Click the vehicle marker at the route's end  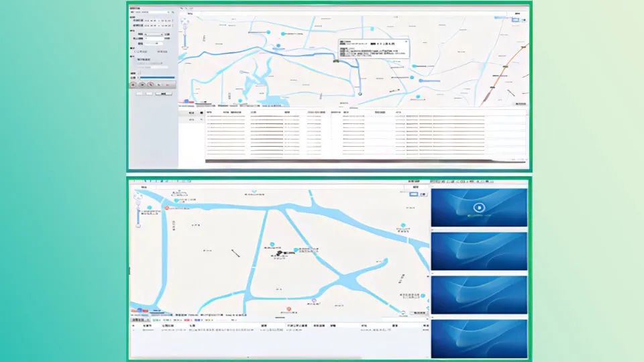[359, 94]
